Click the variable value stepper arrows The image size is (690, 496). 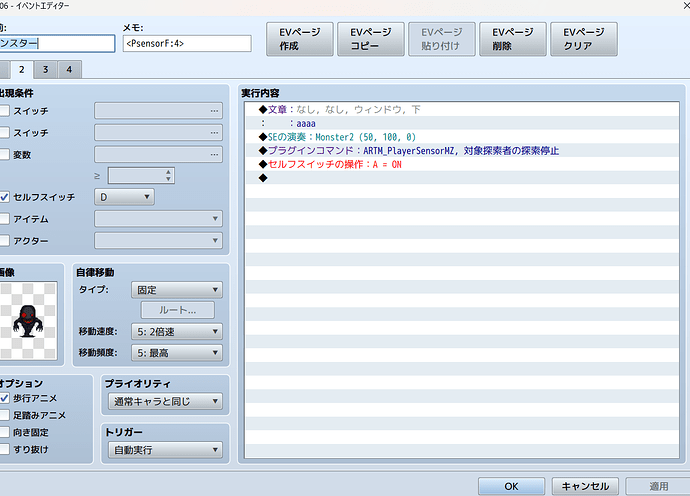point(168,176)
